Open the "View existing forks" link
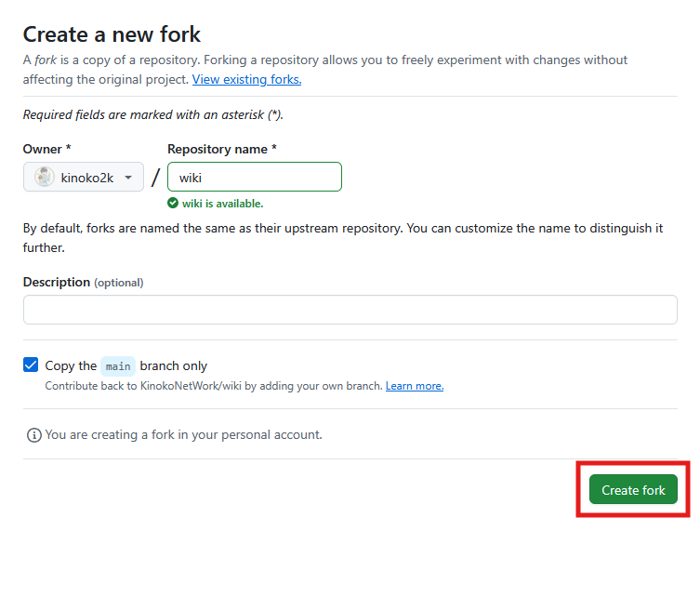This screenshot has width=700, height=597. click(x=246, y=79)
